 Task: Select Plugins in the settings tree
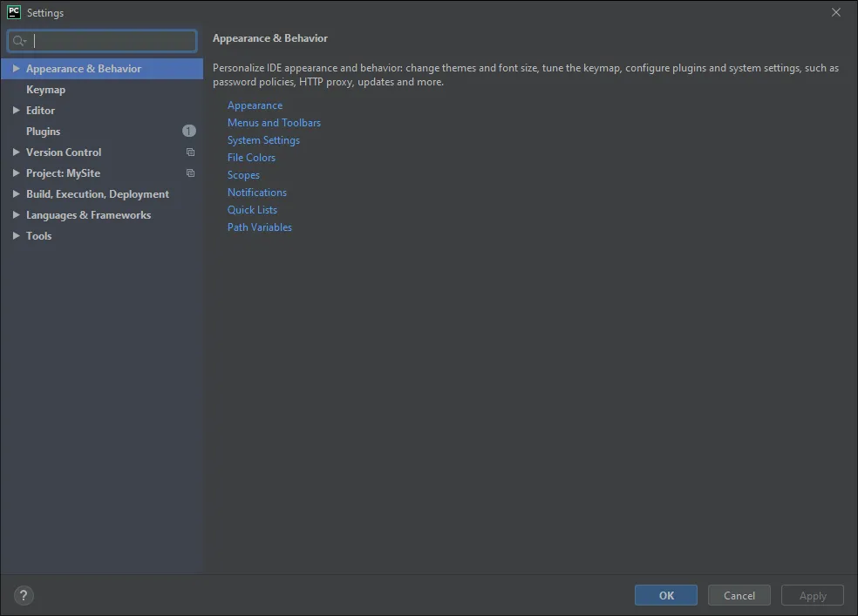(x=43, y=132)
